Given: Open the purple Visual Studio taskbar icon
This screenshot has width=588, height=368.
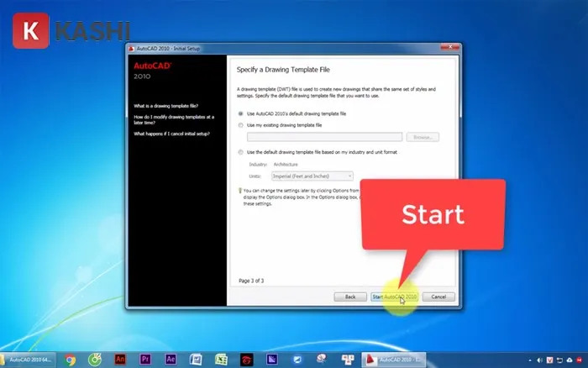Looking at the screenshot, I should (272, 360).
